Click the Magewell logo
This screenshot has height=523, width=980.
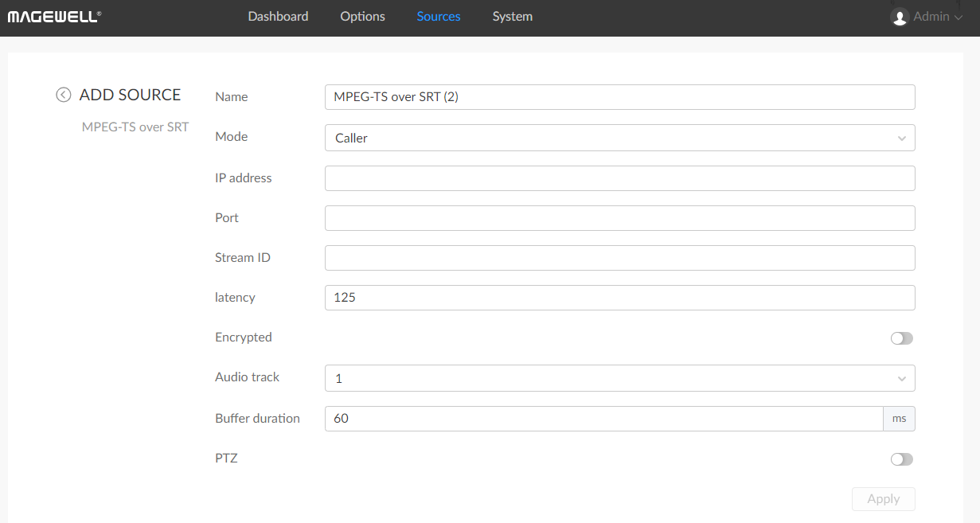click(x=54, y=17)
